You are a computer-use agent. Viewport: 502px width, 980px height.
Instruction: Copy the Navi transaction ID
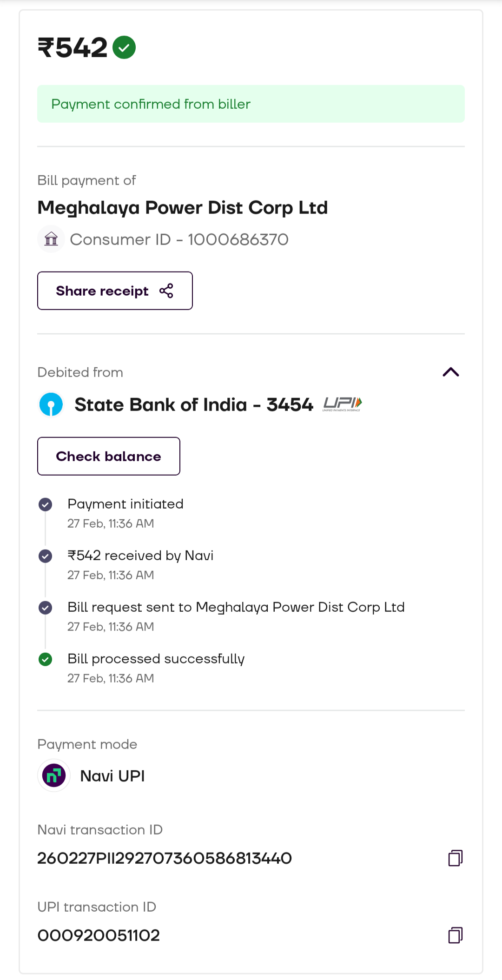click(x=455, y=858)
